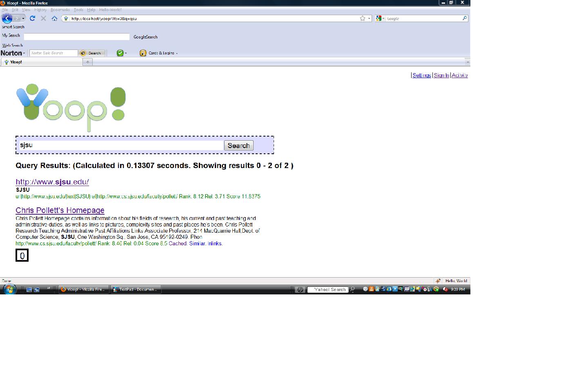This screenshot has height=368, width=588.
Task: Focus the Yahoo! Search taskbar field
Action: [x=328, y=289]
